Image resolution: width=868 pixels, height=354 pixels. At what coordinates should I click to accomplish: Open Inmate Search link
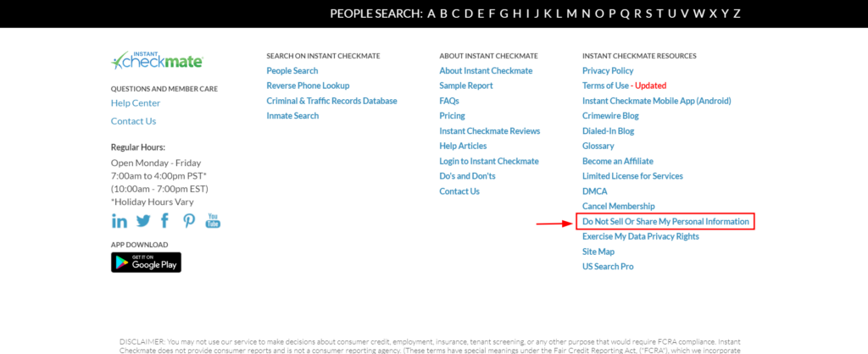[x=292, y=116]
